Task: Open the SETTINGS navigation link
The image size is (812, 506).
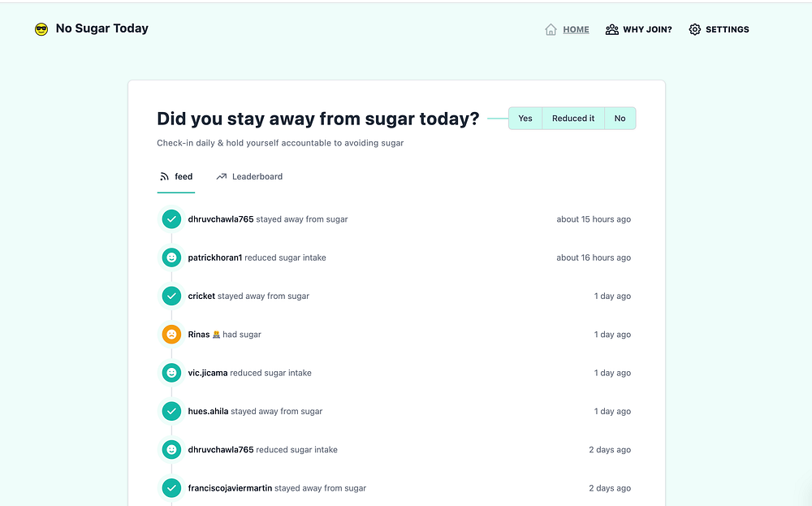Action: (x=727, y=29)
